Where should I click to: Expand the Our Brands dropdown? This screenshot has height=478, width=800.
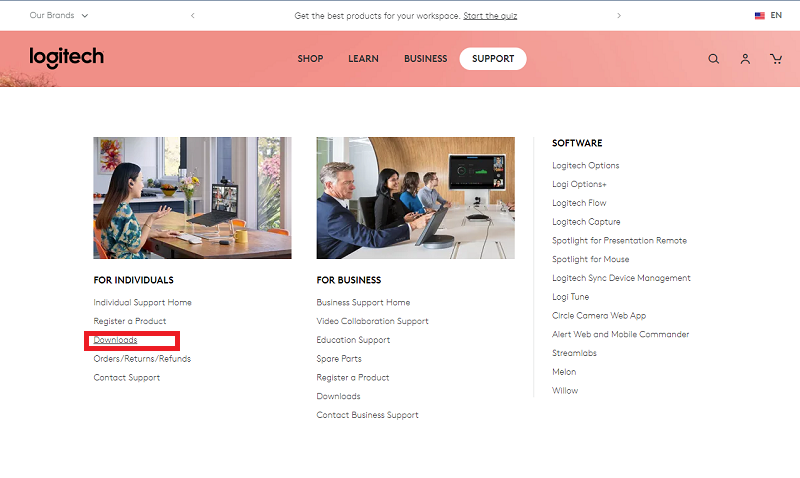[x=59, y=15]
